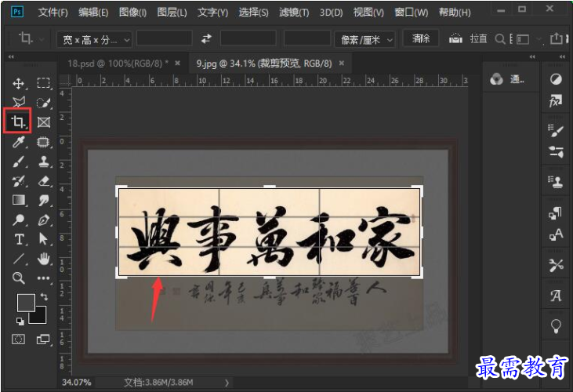Screen dimensions: 573x392
Task: Click the share export icon
Action: point(557,38)
